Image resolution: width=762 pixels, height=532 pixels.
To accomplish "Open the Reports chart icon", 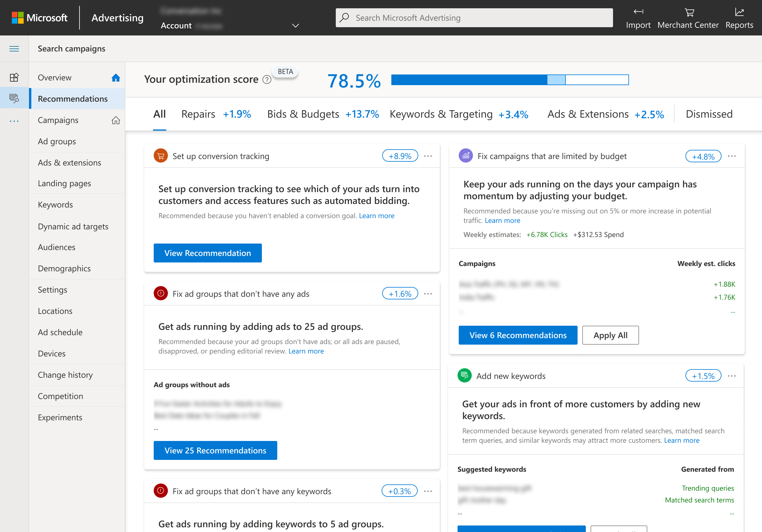I will pyautogui.click(x=739, y=12).
